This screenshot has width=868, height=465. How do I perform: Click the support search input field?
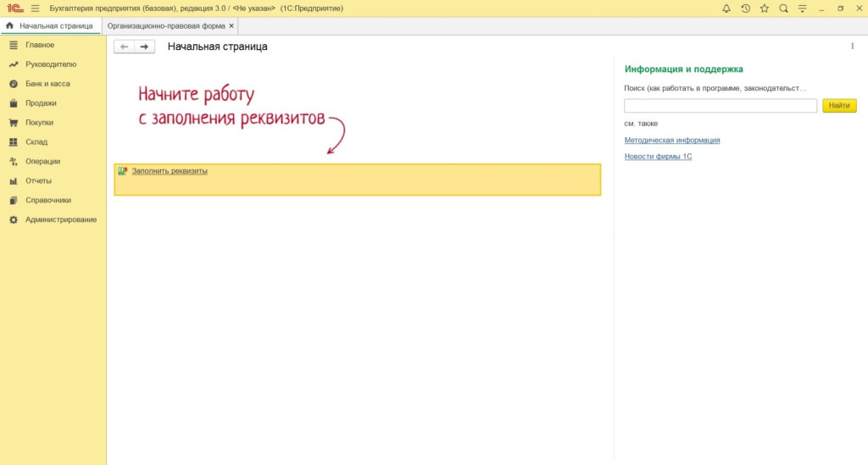pos(721,106)
